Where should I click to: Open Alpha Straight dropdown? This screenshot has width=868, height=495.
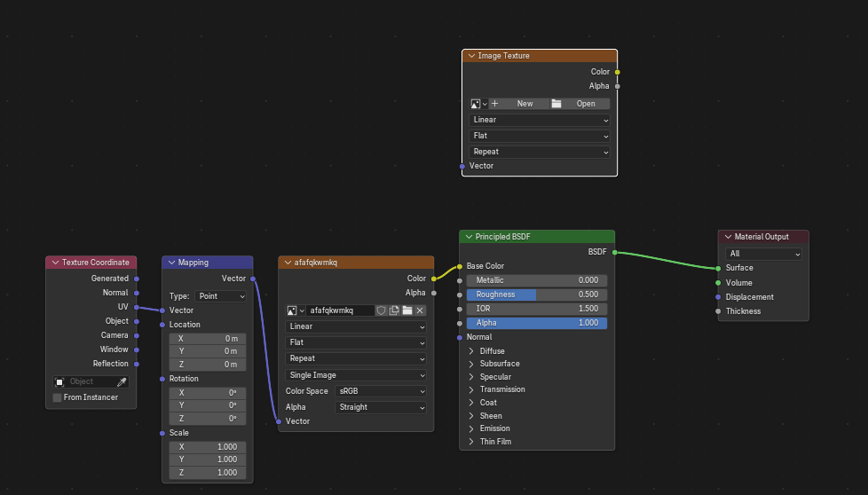381,407
